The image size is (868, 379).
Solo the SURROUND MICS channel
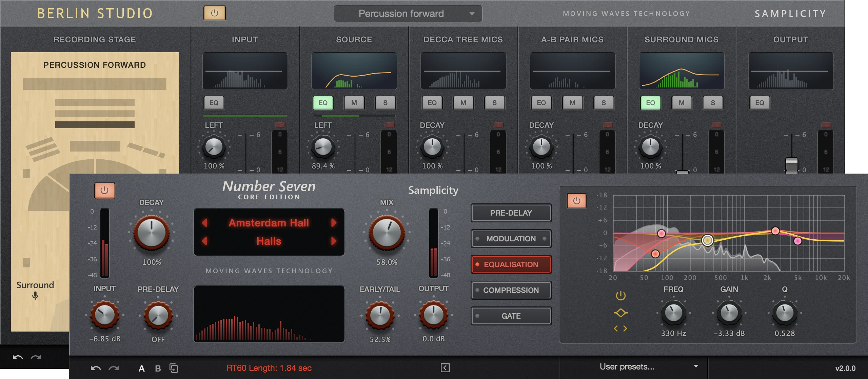(713, 103)
